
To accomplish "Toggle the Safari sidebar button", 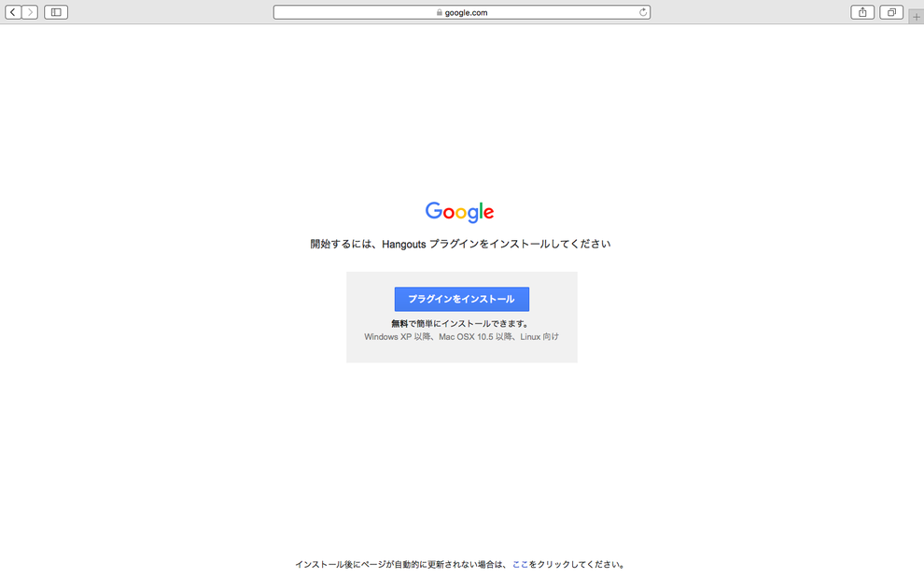I will [x=56, y=12].
